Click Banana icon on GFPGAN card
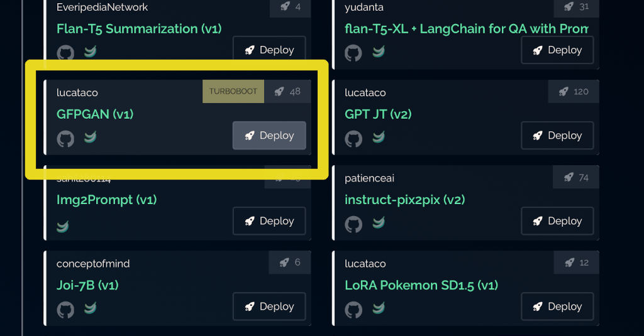 [x=90, y=138]
